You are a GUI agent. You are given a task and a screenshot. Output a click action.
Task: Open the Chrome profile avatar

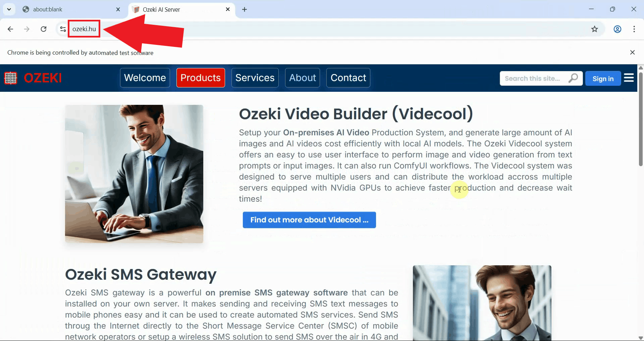(x=618, y=29)
